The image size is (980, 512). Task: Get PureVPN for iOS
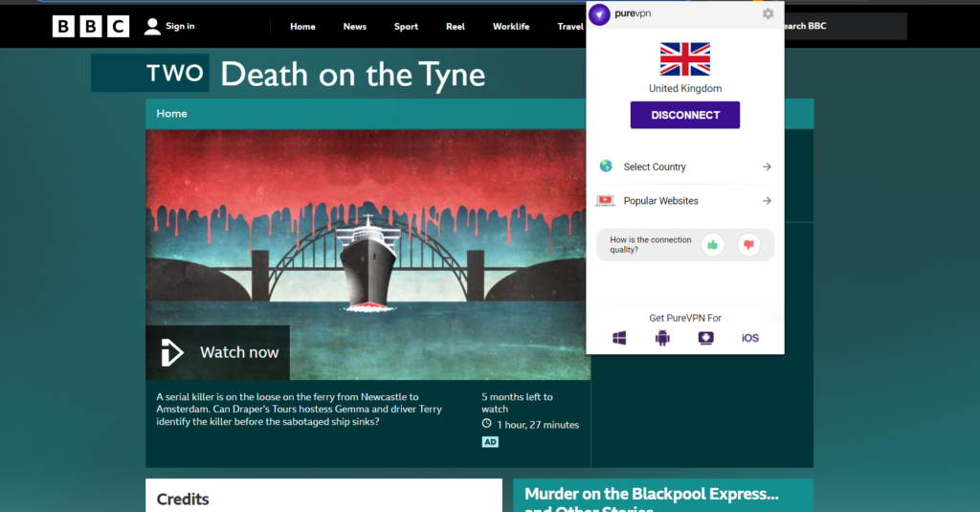pyautogui.click(x=750, y=338)
